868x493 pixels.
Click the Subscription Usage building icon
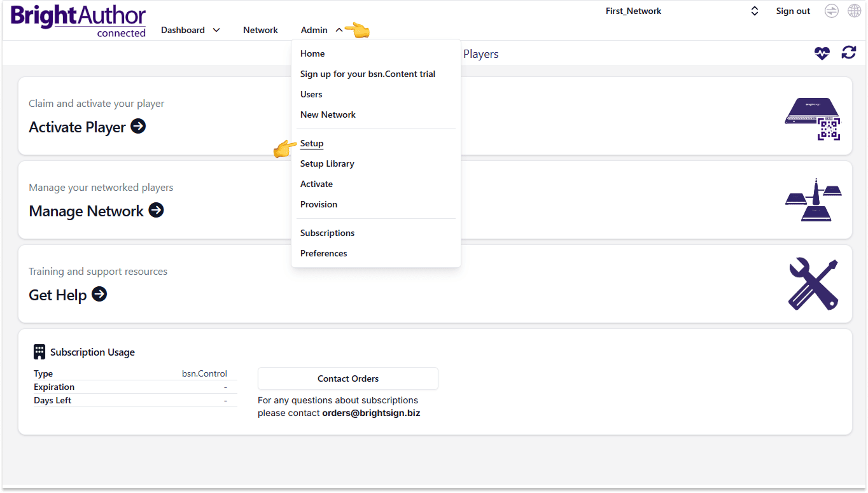[39, 351]
